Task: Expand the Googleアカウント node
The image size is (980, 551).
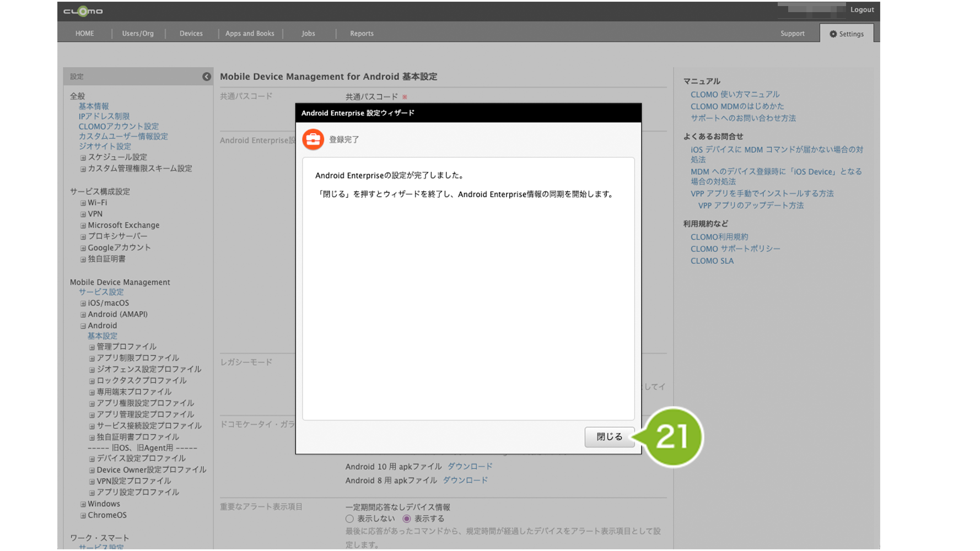Action: click(x=83, y=249)
